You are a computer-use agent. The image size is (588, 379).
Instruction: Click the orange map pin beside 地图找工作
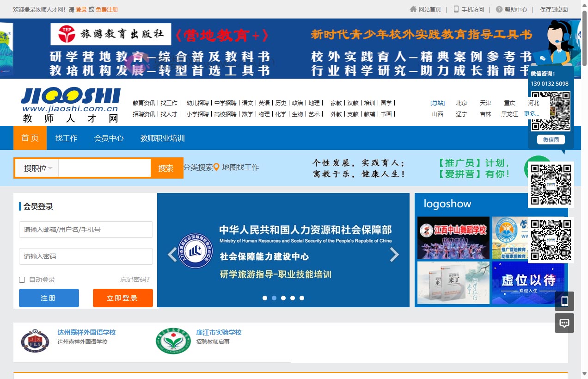pos(217,168)
